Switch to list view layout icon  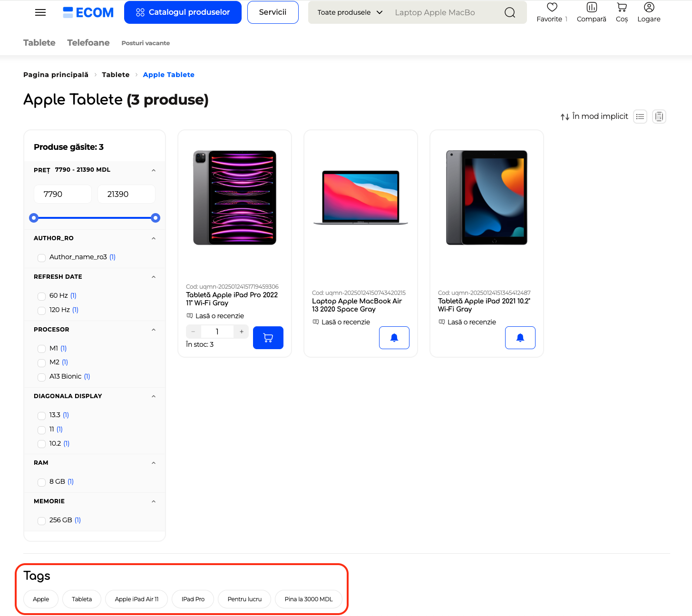coord(640,117)
